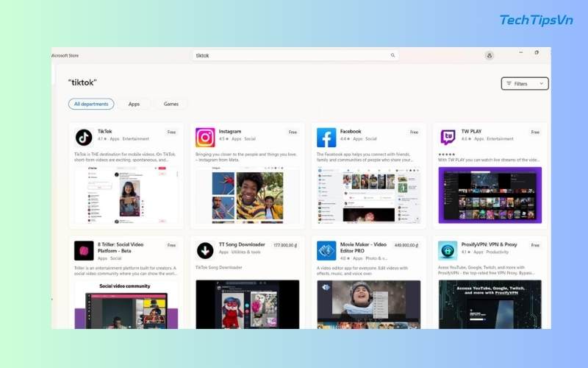The width and height of the screenshot is (588, 368).
Task: Click the Movie Maker - Video Editor PRO title
Action: tap(363, 247)
